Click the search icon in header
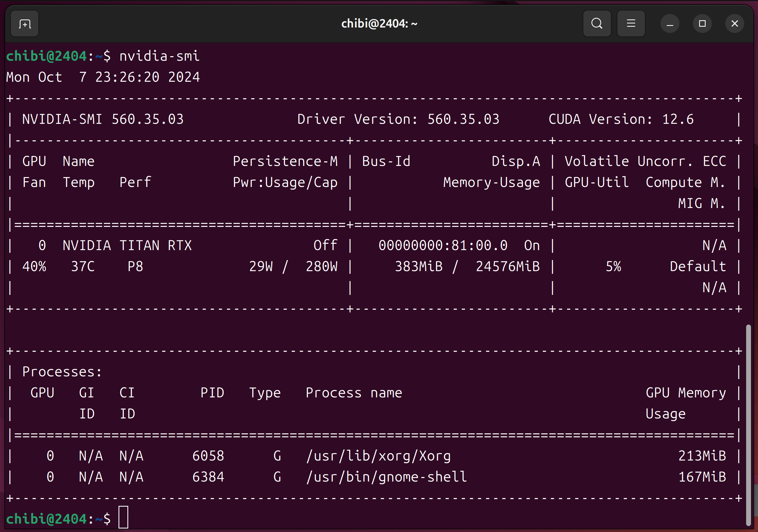758x532 pixels. [597, 24]
